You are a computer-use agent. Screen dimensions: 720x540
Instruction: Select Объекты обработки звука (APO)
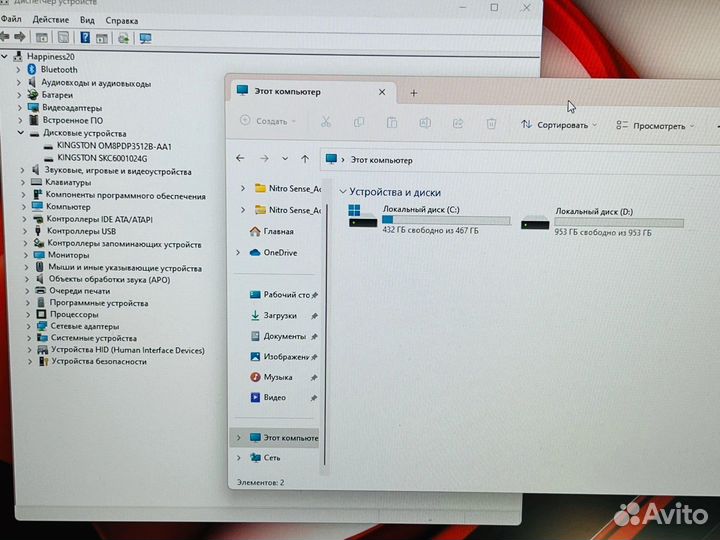pyautogui.click(x=109, y=279)
